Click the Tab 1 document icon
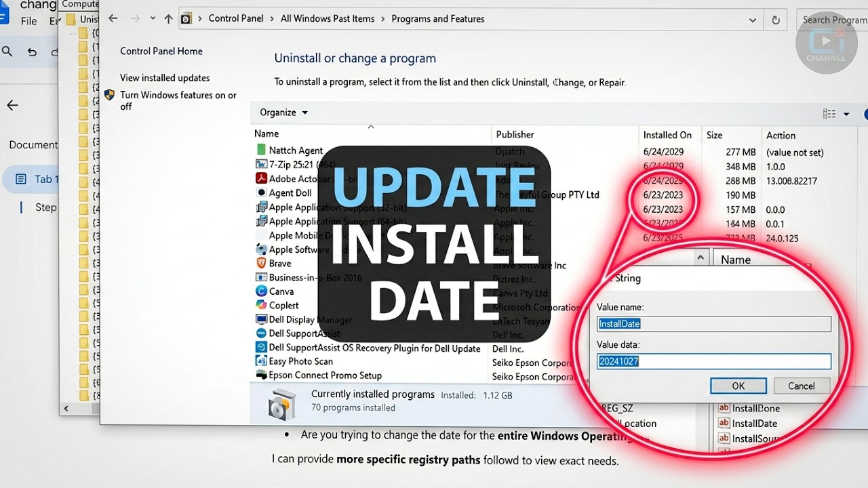The height and width of the screenshot is (488, 868). (x=21, y=179)
